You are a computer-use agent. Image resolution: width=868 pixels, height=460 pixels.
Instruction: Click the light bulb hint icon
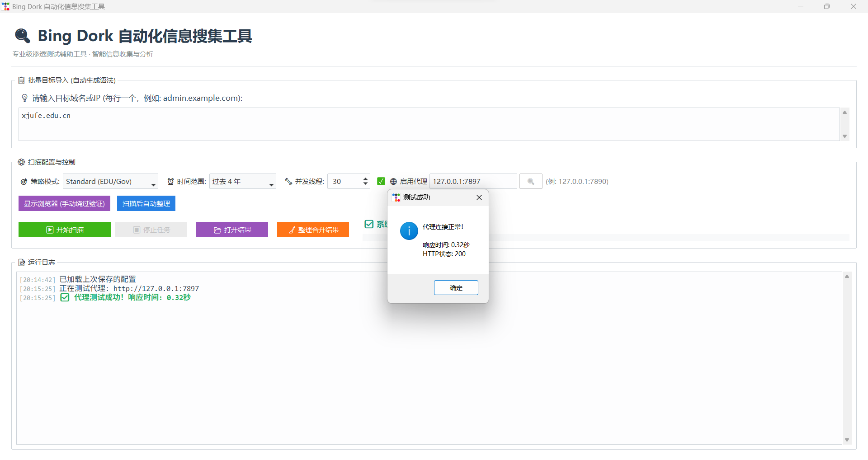pos(25,98)
